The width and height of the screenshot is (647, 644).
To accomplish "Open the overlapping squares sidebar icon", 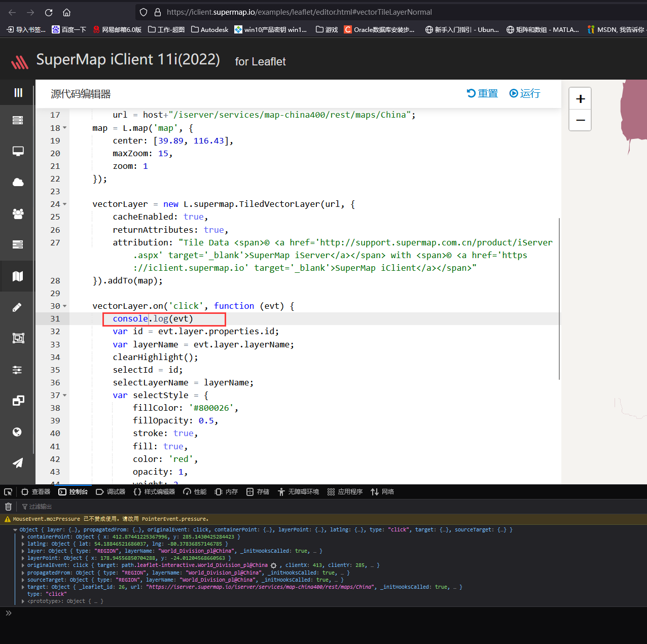I will (x=18, y=401).
